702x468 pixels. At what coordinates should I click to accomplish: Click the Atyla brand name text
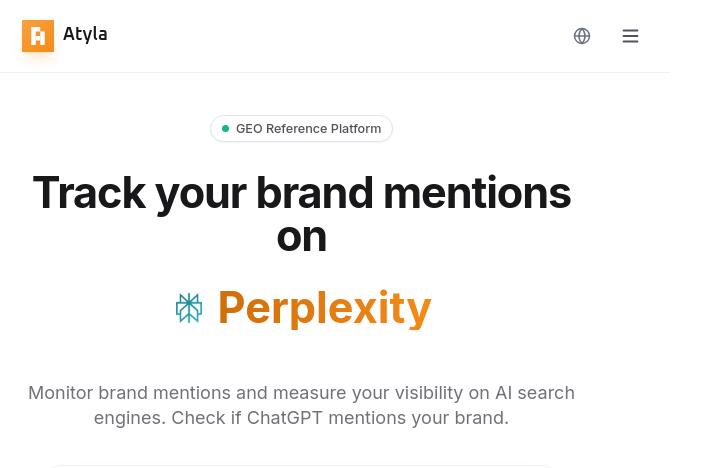click(x=85, y=34)
